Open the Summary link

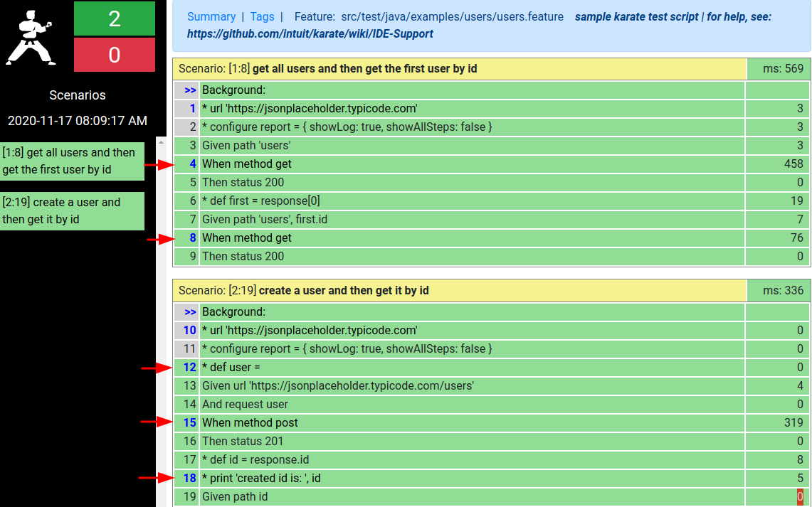coord(211,16)
